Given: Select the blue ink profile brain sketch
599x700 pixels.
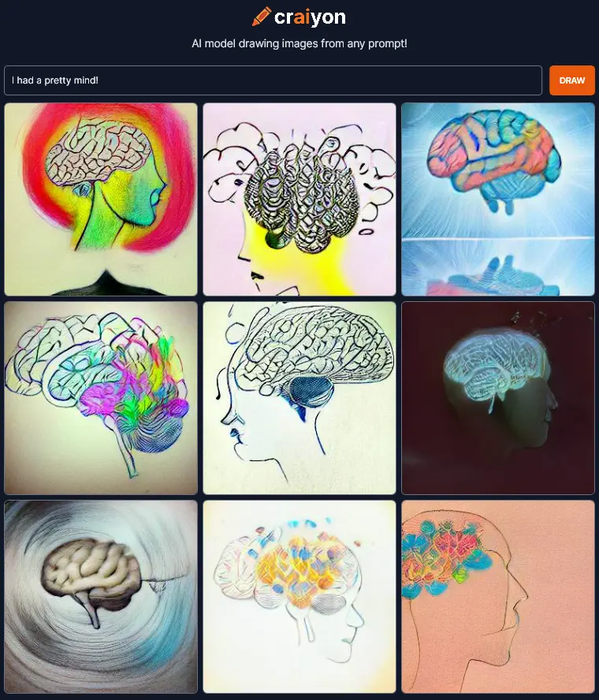Looking at the screenshot, I should click(299, 398).
